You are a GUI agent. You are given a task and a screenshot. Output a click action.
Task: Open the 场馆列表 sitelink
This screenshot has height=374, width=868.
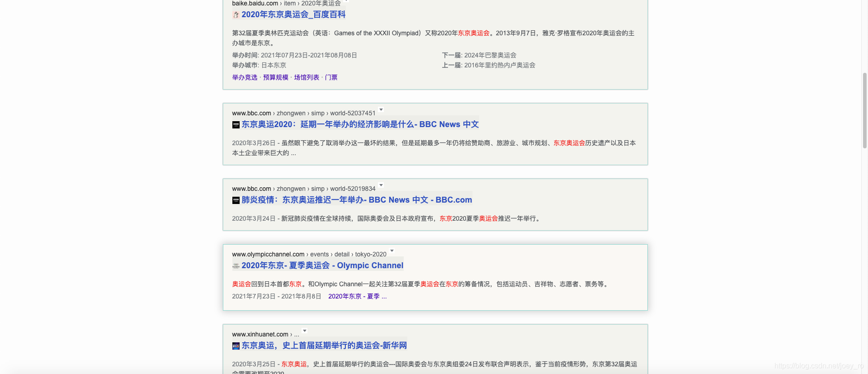click(x=307, y=77)
